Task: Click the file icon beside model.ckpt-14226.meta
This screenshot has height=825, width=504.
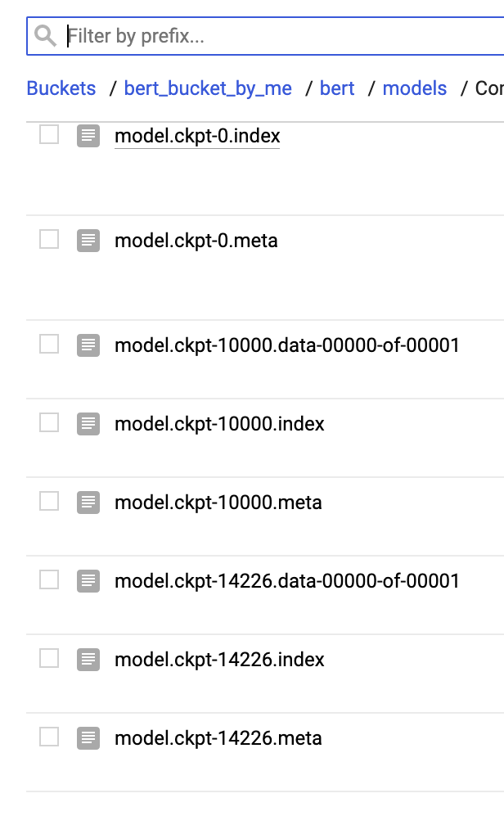Action: tap(88, 738)
